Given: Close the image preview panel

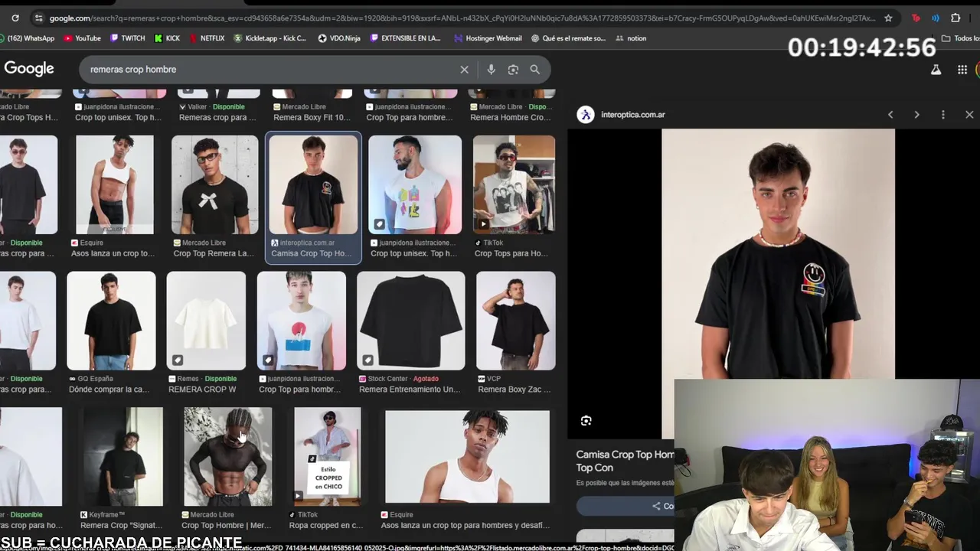Looking at the screenshot, I should [969, 115].
